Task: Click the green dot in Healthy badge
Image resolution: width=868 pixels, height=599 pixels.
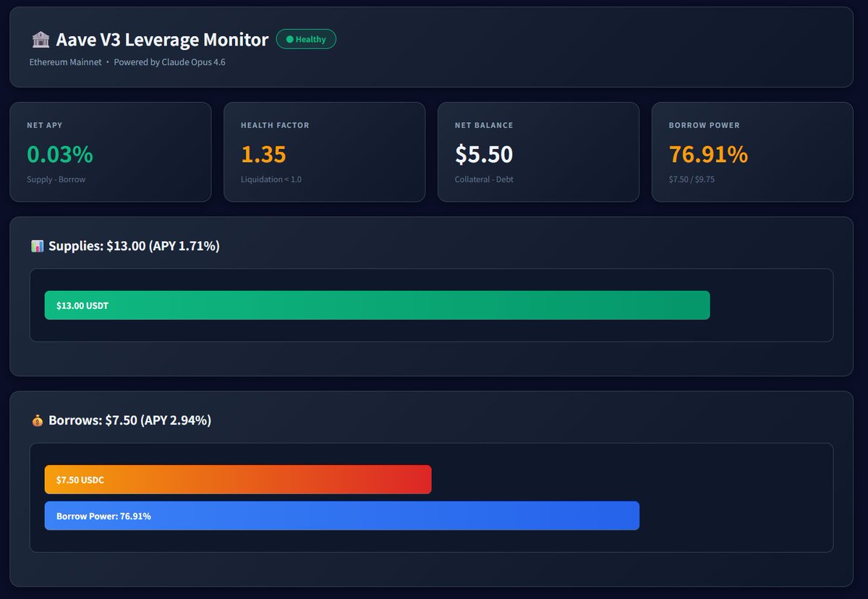Action: click(x=290, y=40)
